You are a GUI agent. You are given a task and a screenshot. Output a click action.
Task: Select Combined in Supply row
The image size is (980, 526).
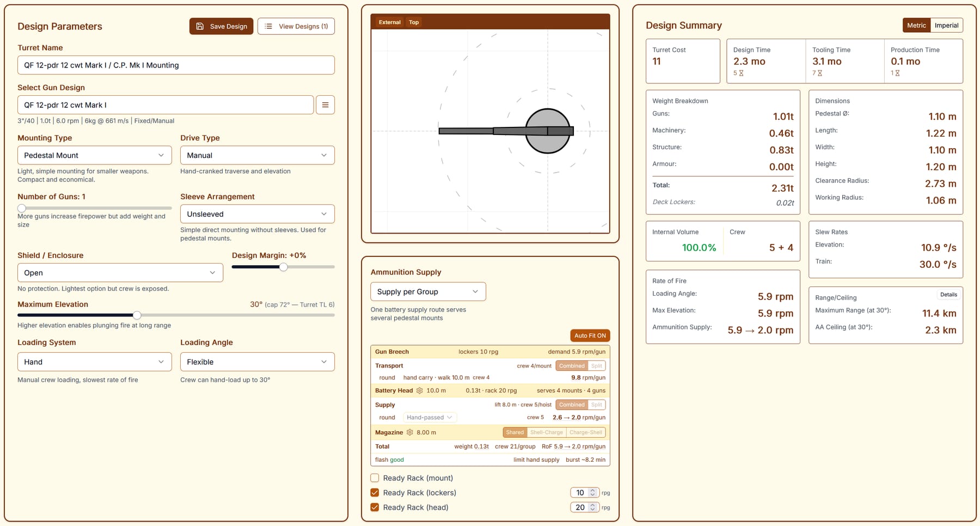point(572,405)
